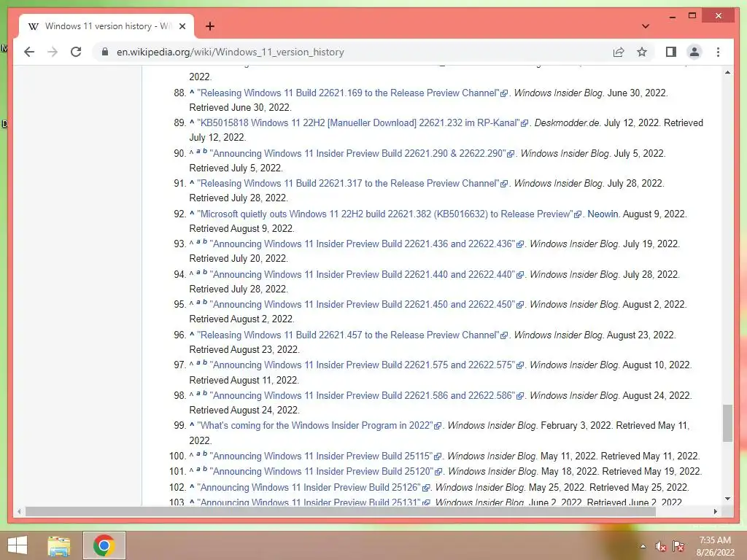
Task: Share this page via share icon
Action: click(x=619, y=52)
